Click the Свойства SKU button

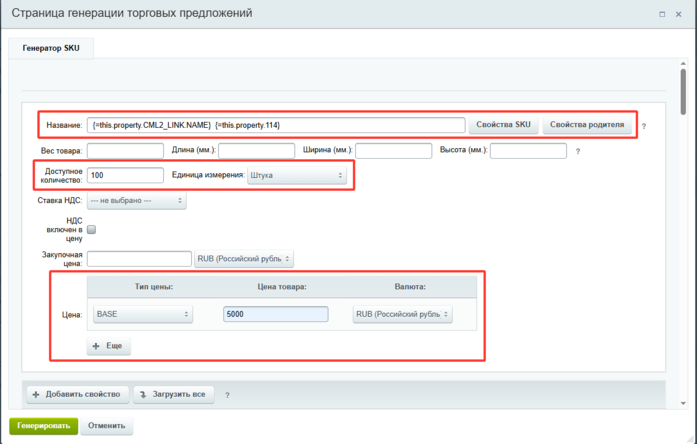coord(503,125)
